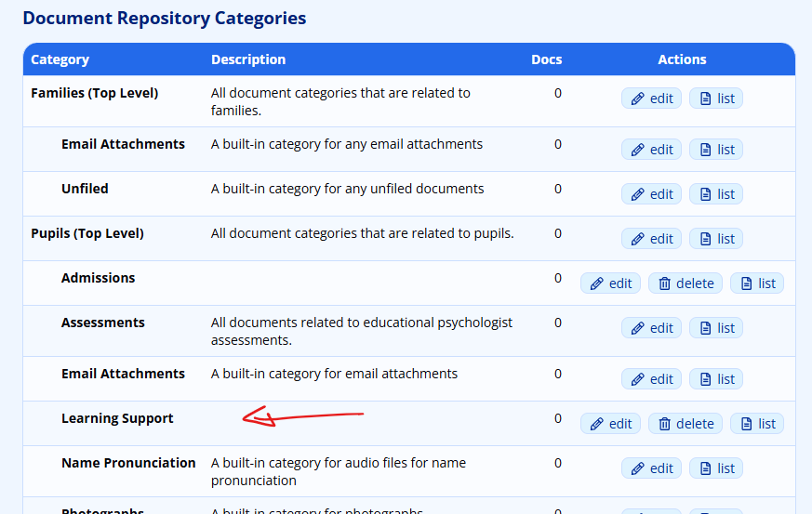The height and width of the screenshot is (514, 812).
Task: Click the Category column header
Action: [60, 59]
